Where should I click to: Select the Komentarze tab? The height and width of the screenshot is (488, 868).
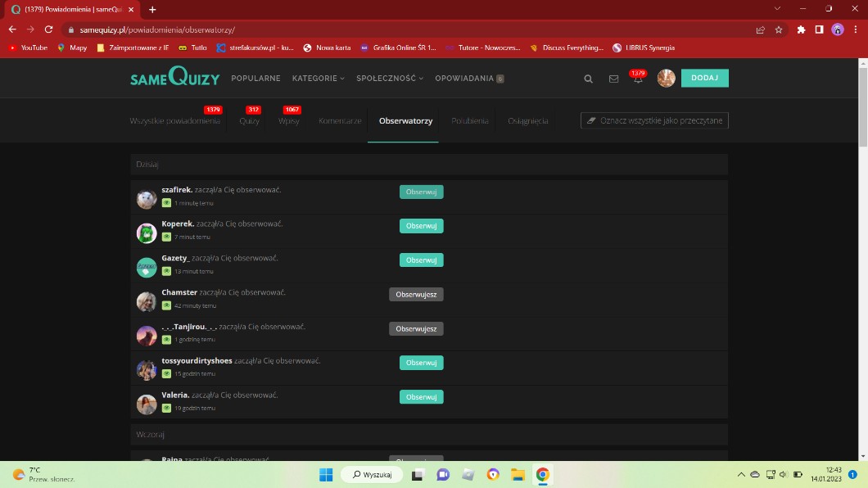(x=340, y=121)
